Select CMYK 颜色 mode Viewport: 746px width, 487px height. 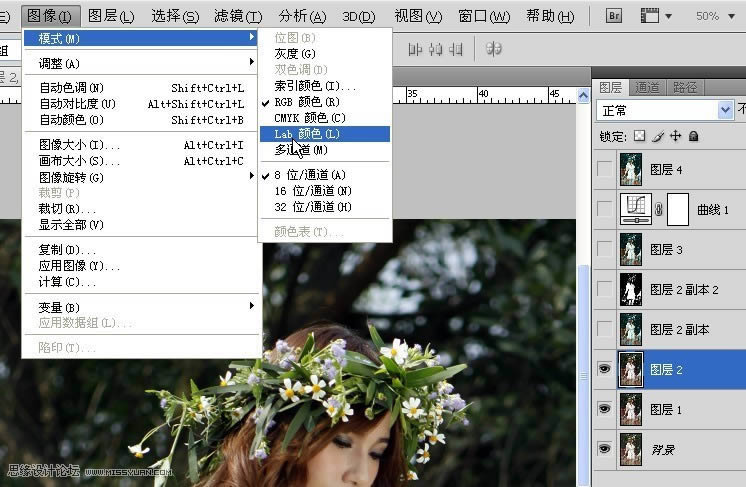click(x=310, y=117)
